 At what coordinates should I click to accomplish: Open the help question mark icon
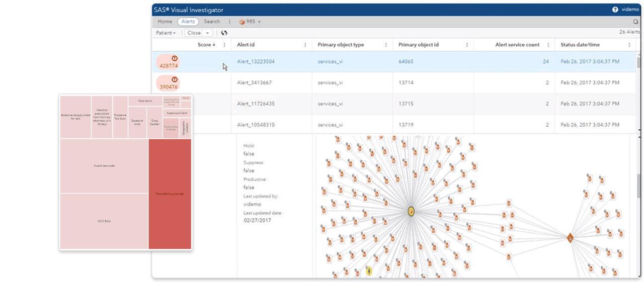[615, 10]
